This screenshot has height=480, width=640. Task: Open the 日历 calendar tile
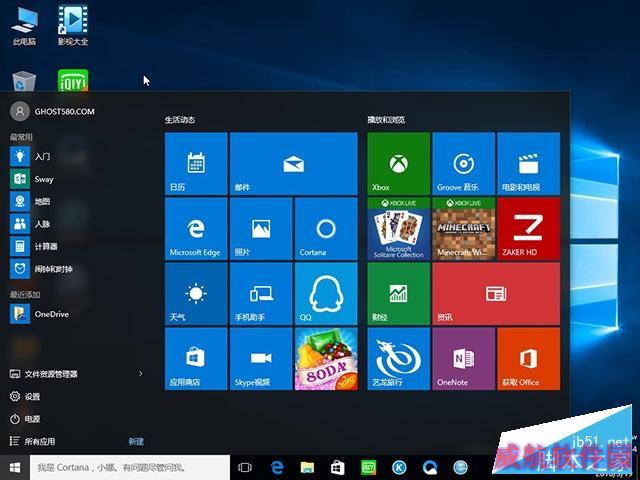196,163
